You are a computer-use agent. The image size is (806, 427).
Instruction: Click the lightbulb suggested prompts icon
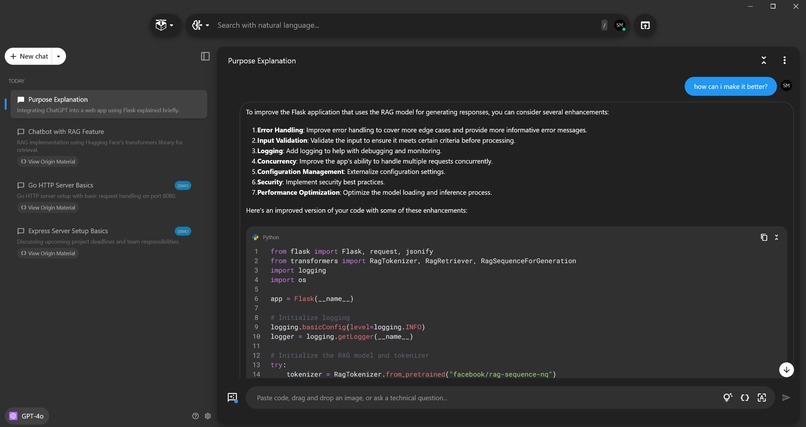tap(727, 398)
